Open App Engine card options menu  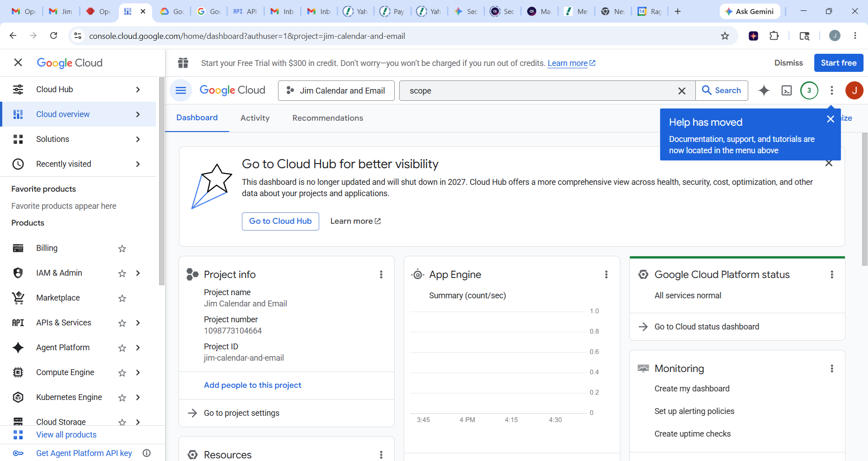coord(606,274)
